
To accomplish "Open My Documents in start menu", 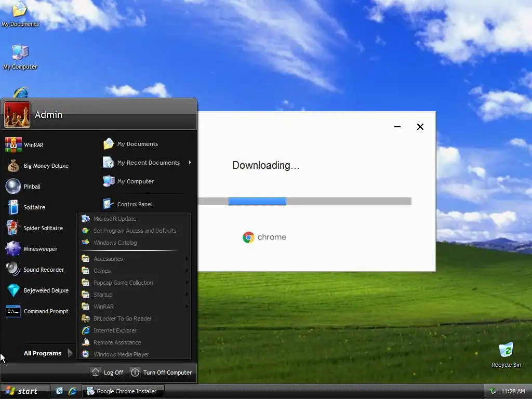I will coord(130,144).
